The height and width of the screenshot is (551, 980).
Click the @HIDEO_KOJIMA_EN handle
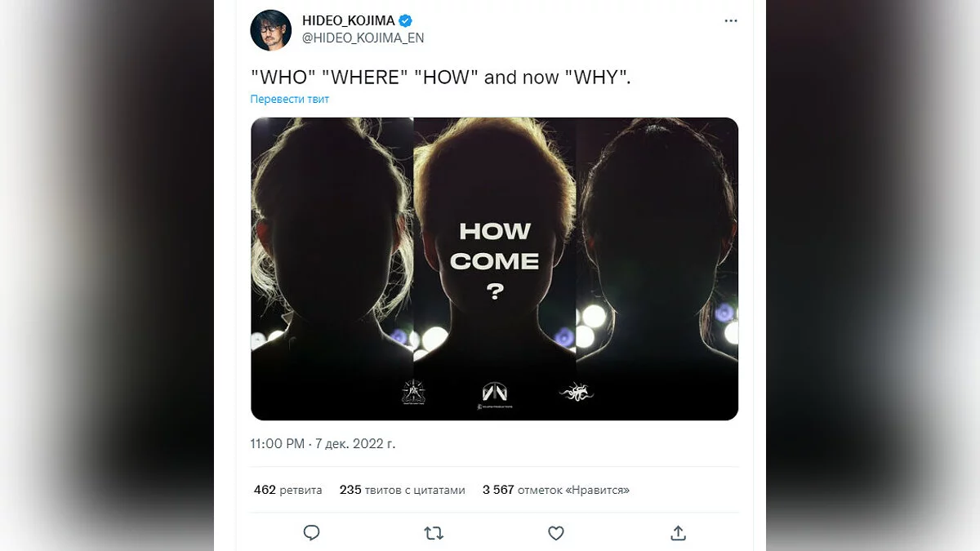tap(363, 38)
